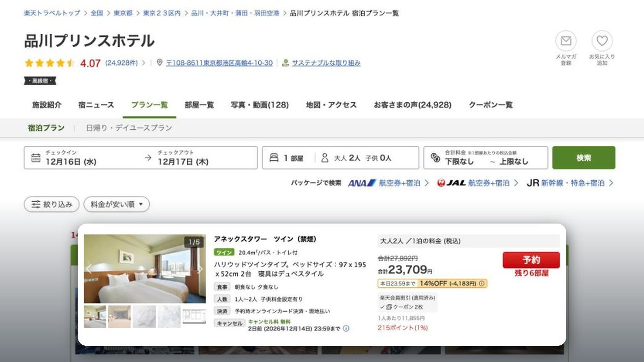644x362 pixels.
Task: Open the 宿ニュース tab
Action: pos(96,105)
